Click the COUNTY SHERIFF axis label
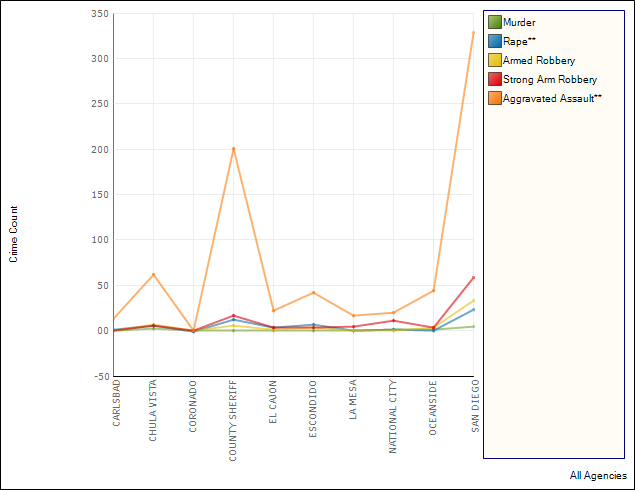The width and height of the screenshot is (635, 490). 234,420
